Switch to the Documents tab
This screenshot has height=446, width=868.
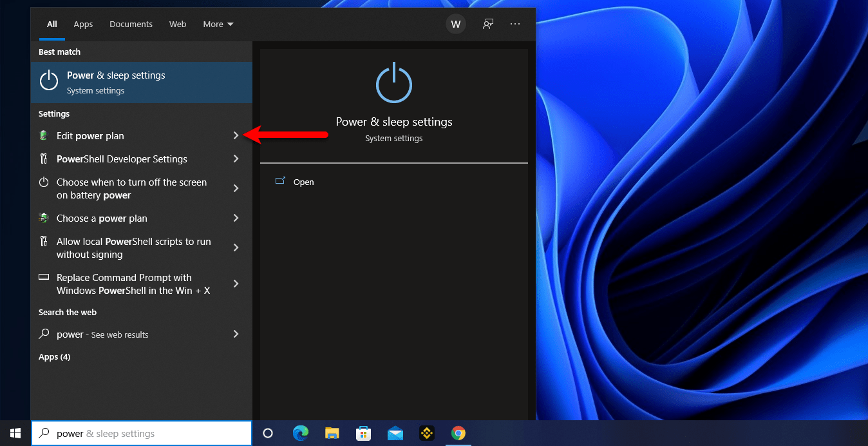[131, 24]
